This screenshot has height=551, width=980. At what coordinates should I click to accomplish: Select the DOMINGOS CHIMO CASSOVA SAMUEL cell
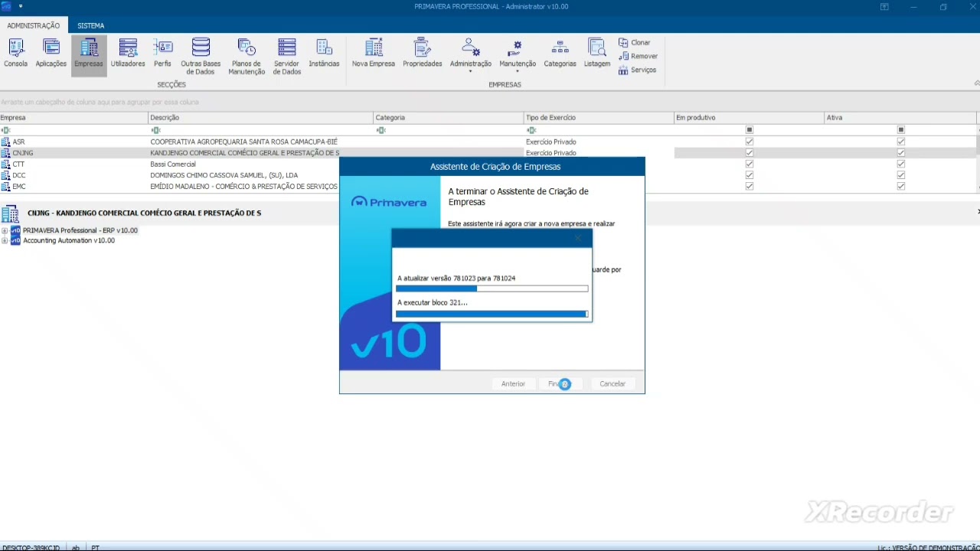(x=260, y=175)
